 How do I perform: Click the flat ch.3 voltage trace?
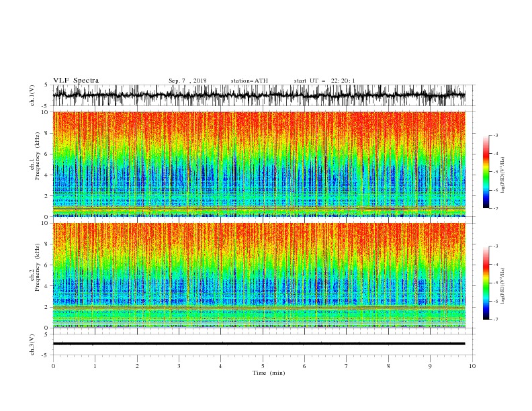(259, 344)
